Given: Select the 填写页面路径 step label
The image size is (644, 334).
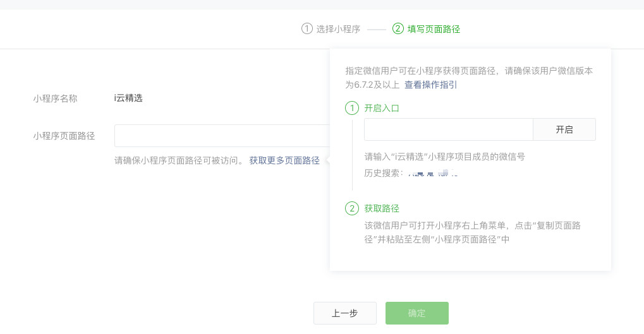Looking at the screenshot, I should pyautogui.click(x=434, y=29).
